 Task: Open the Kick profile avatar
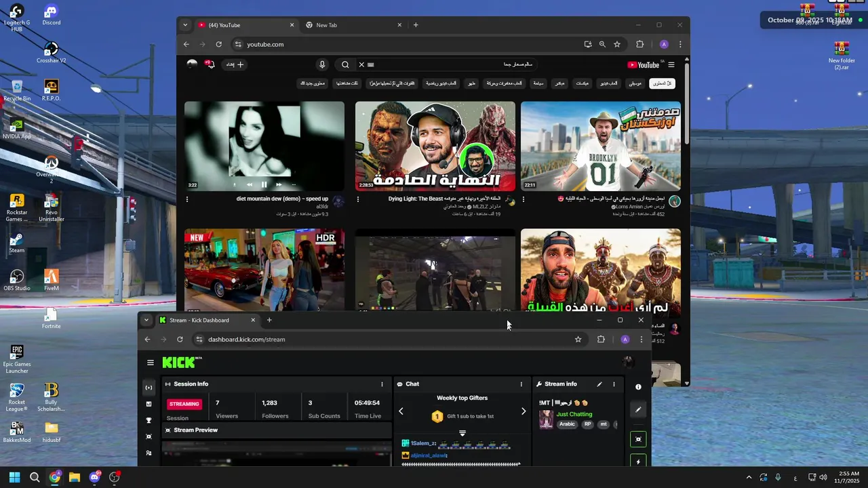pyautogui.click(x=629, y=363)
